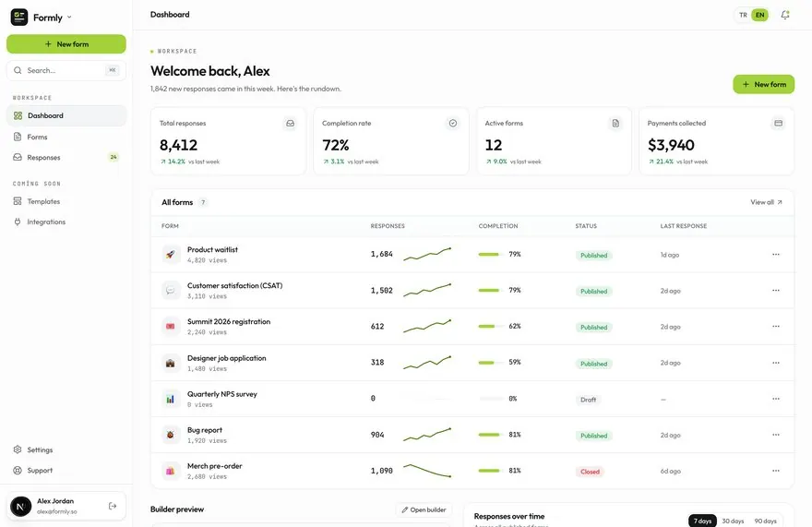812x527 pixels.
Task: Click the RESPONSES column header
Action: (388, 226)
